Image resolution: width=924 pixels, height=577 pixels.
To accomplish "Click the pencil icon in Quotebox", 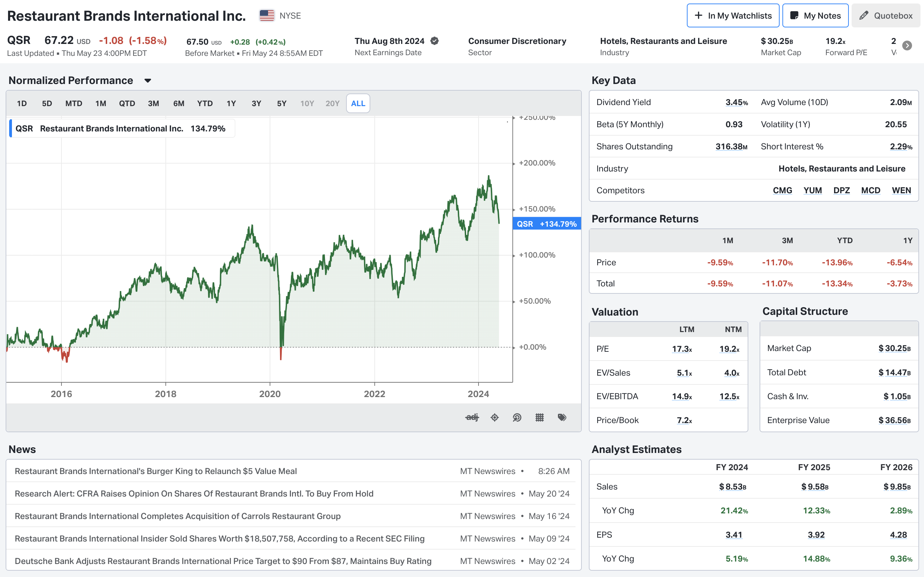I will pyautogui.click(x=864, y=16).
